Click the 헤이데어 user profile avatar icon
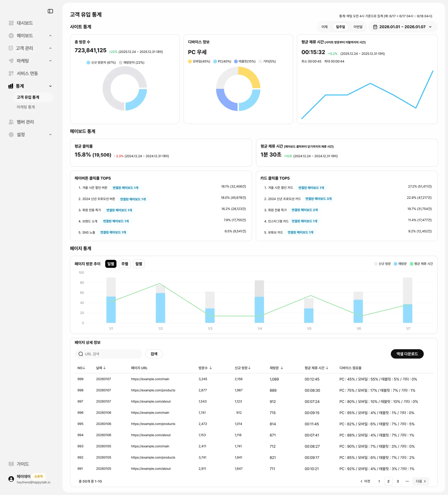Image resolution: width=448 pixels, height=495 pixels. coord(11,479)
